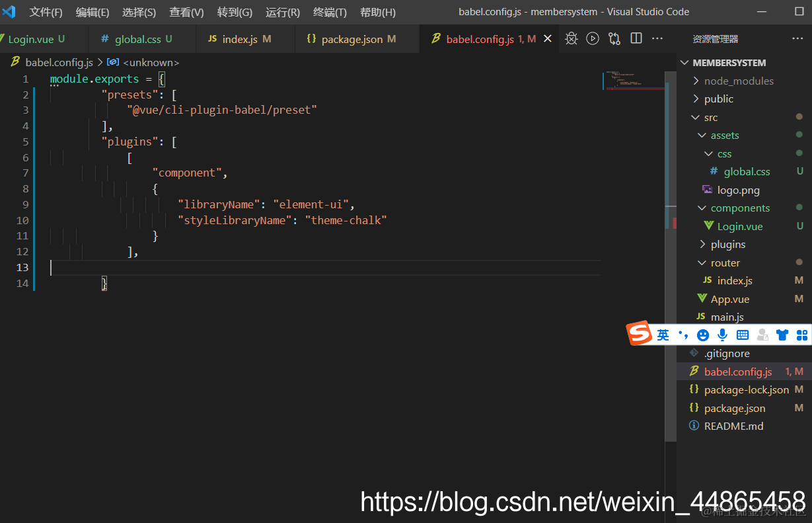Screen dimensions: 812x523
Task: Collapse css folder
Action: click(x=744, y=153)
